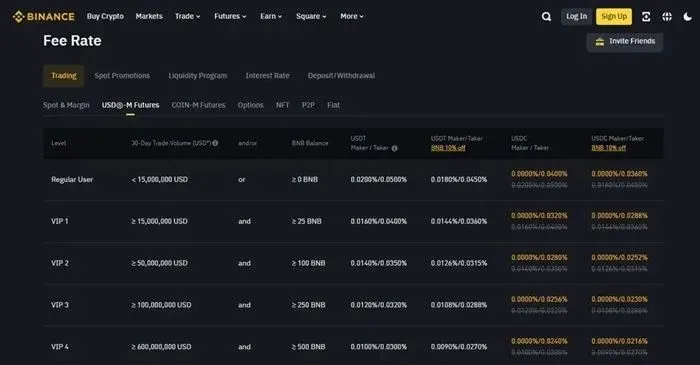Click the Log In button
Screen dimensions: 700x365
tap(576, 17)
